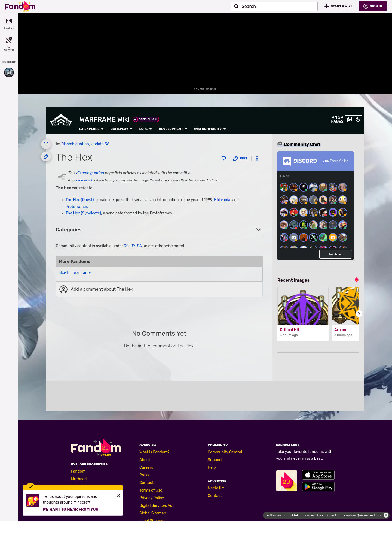
Task: Open the Warframe link under More Fandoms
Action: pyautogui.click(x=82, y=272)
